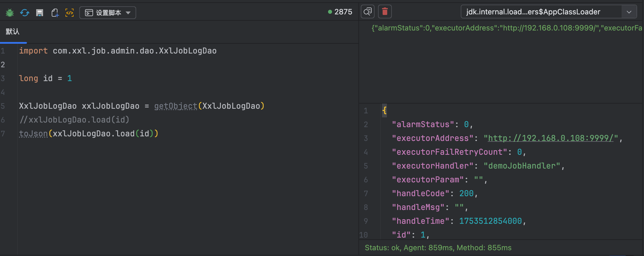Click the new file plus icon
Screen dimensions: 644x256
(x=55, y=13)
